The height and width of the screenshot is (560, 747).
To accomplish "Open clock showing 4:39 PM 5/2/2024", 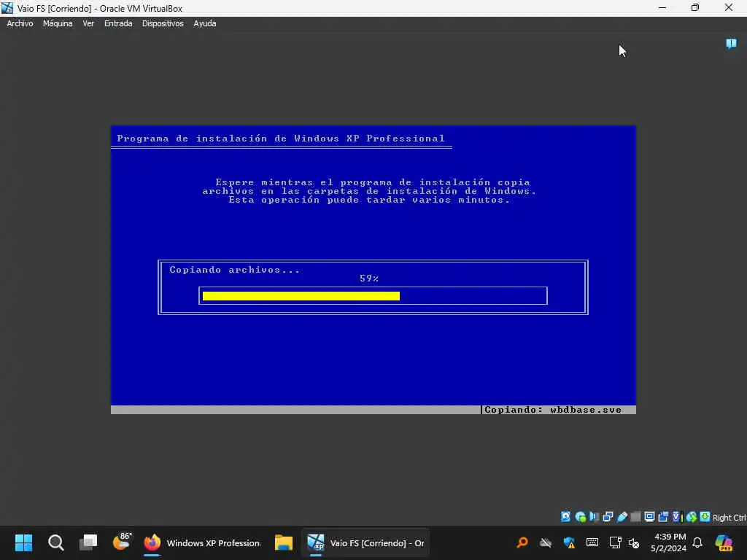I will pyautogui.click(x=669, y=542).
